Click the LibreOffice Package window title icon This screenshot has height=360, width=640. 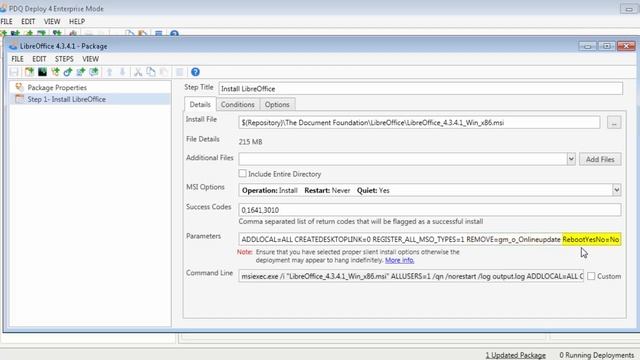pyautogui.click(x=13, y=46)
